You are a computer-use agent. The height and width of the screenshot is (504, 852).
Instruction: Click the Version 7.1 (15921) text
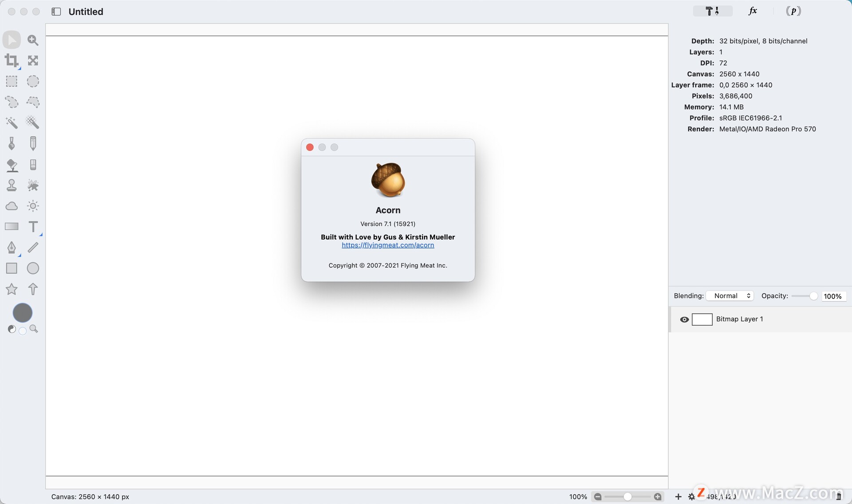[x=388, y=224]
